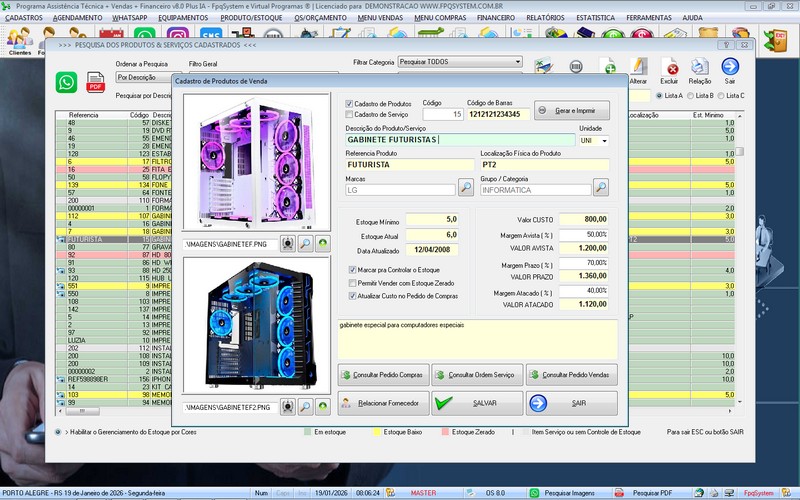Uncheck Marcar pra Controlar o Estoque
800x500 pixels.
(x=351, y=270)
